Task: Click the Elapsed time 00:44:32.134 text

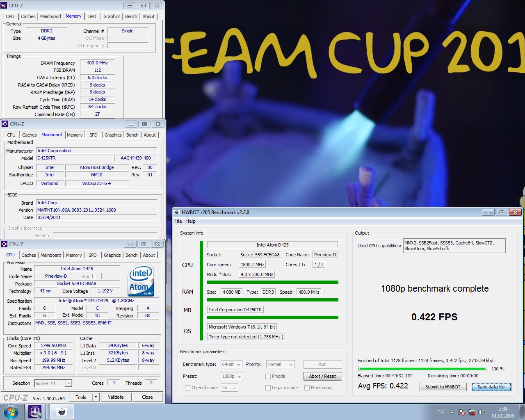Action: pos(385,376)
